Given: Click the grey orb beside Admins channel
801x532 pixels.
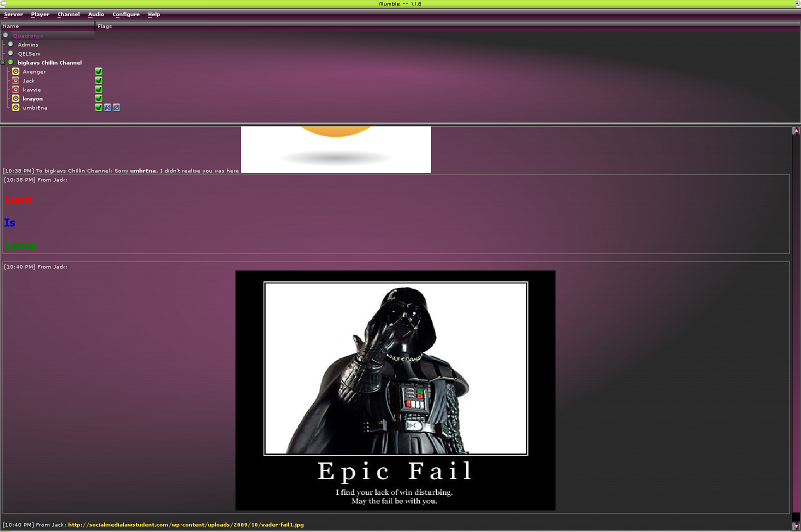Looking at the screenshot, I should tap(10, 44).
